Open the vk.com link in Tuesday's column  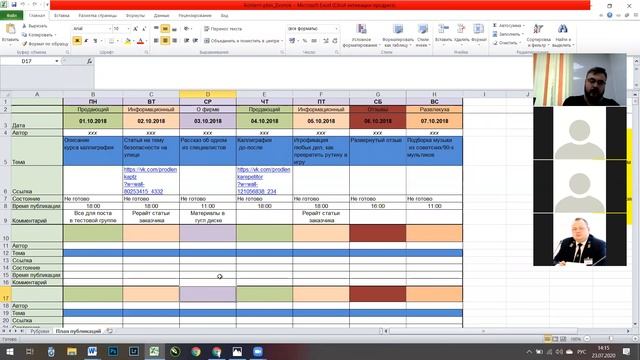[150, 180]
